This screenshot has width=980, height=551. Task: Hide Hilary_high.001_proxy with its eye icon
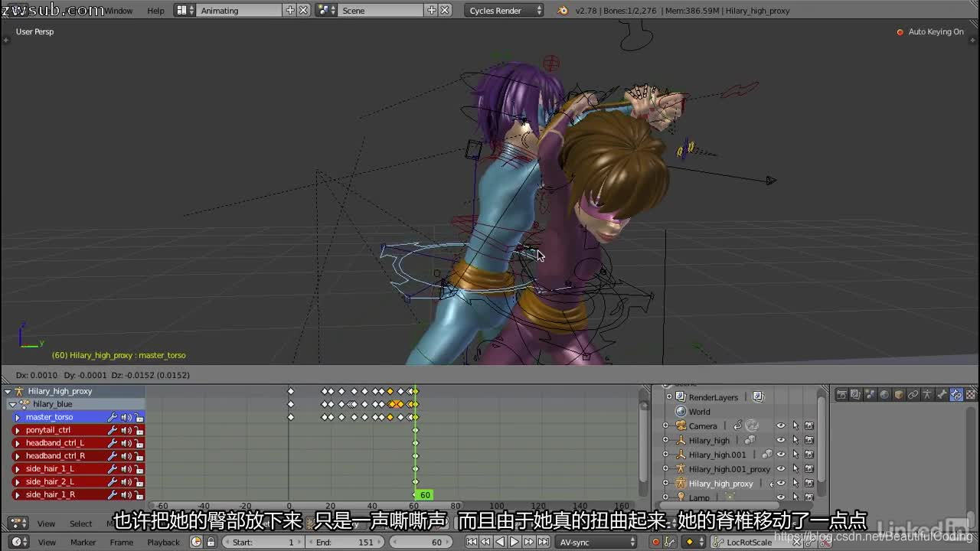pyautogui.click(x=780, y=469)
